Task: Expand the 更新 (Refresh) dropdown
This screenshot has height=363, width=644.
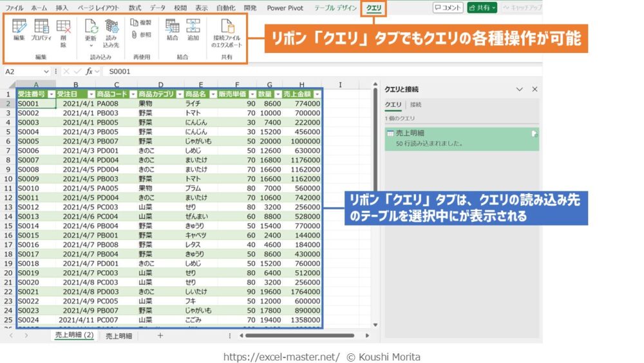Action: (91, 46)
